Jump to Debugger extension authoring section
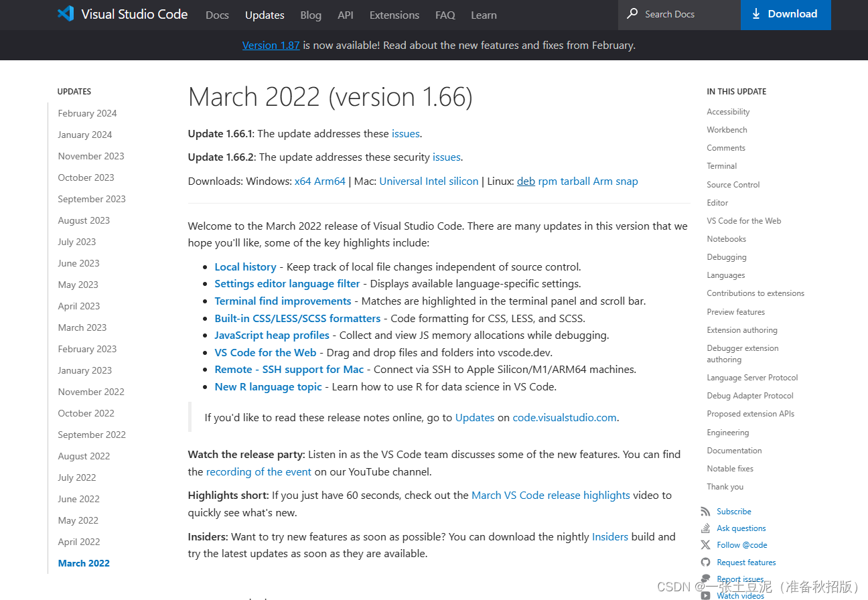The width and height of the screenshot is (868, 600). 743,354
